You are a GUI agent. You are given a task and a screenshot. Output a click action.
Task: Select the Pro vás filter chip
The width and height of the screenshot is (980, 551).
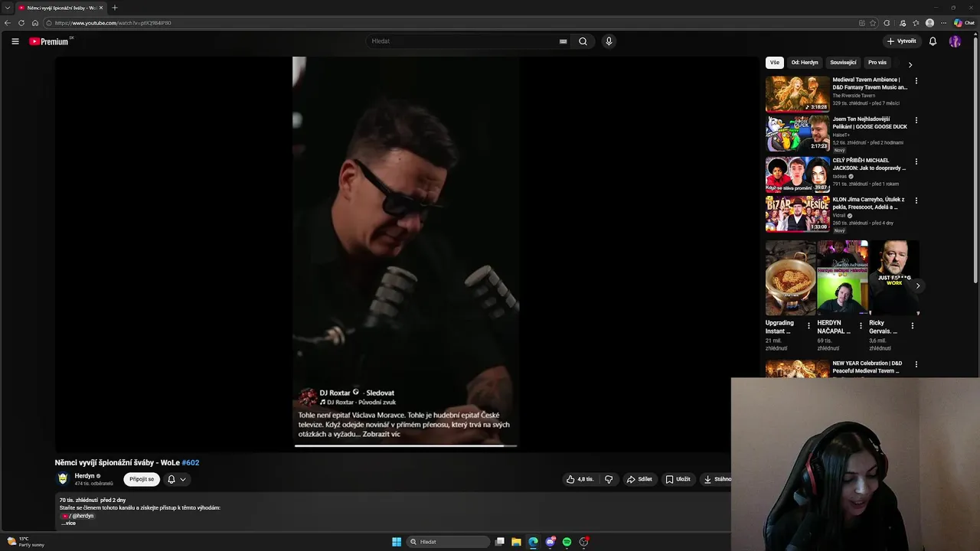[x=877, y=63]
